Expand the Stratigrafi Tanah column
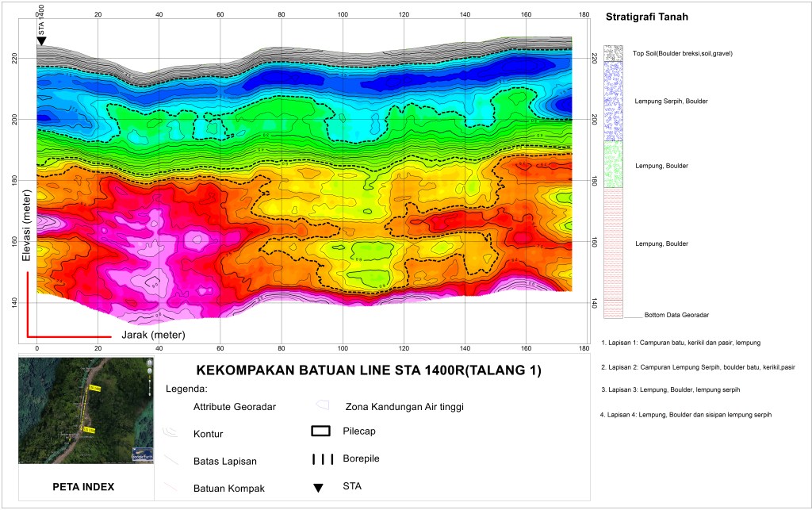The height and width of the screenshot is (510, 812). coord(647,16)
